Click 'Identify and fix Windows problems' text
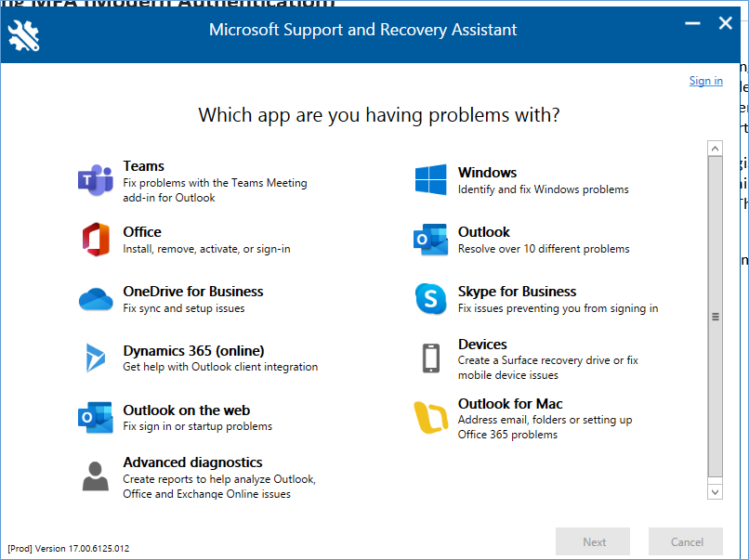749x560 pixels. coord(543,189)
